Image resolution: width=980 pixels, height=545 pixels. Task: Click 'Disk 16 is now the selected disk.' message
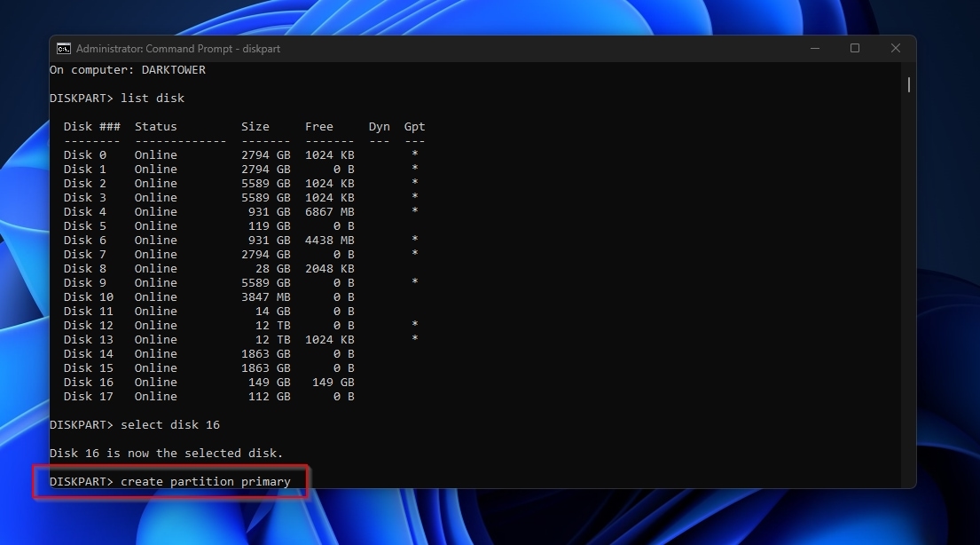[166, 453]
